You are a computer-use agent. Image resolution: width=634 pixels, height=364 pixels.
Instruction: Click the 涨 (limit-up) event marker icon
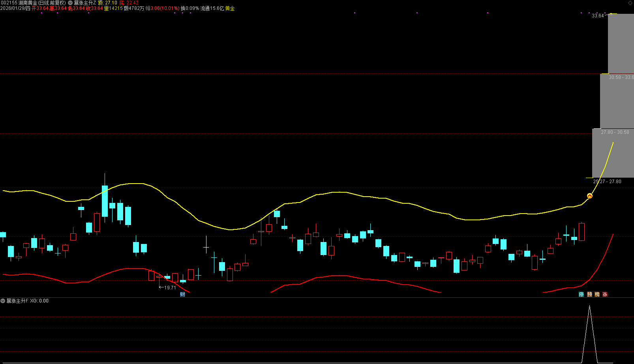[605, 295]
